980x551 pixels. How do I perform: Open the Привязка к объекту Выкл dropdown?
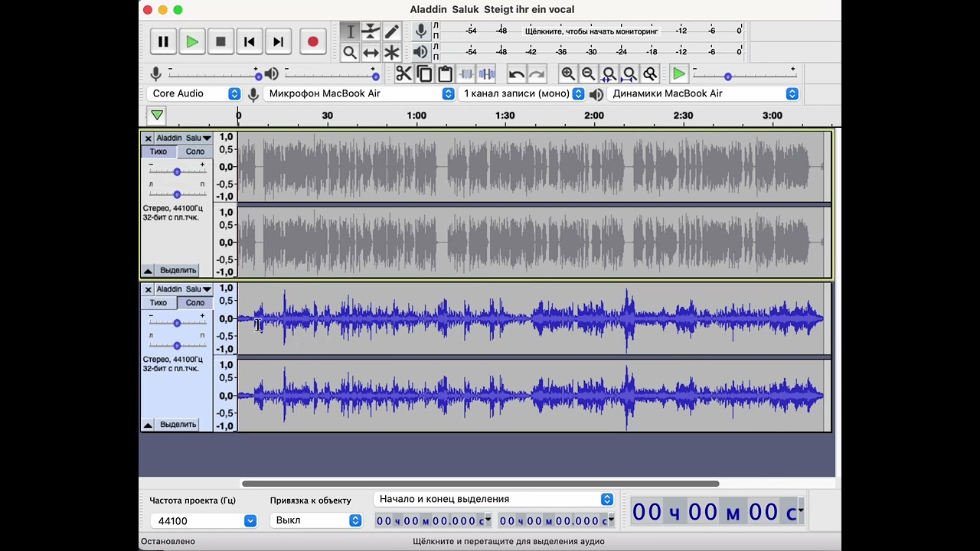pyautogui.click(x=316, y=520)
